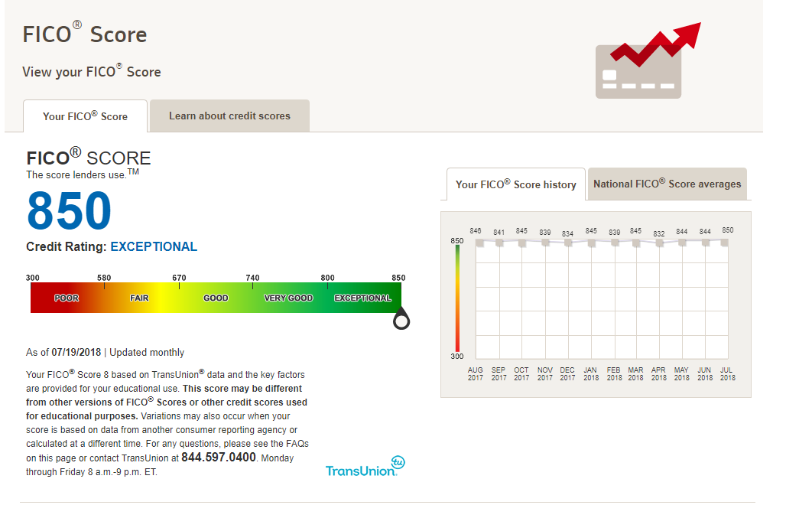Click the vertical 850-300 color scale in chart

(457, 298)
